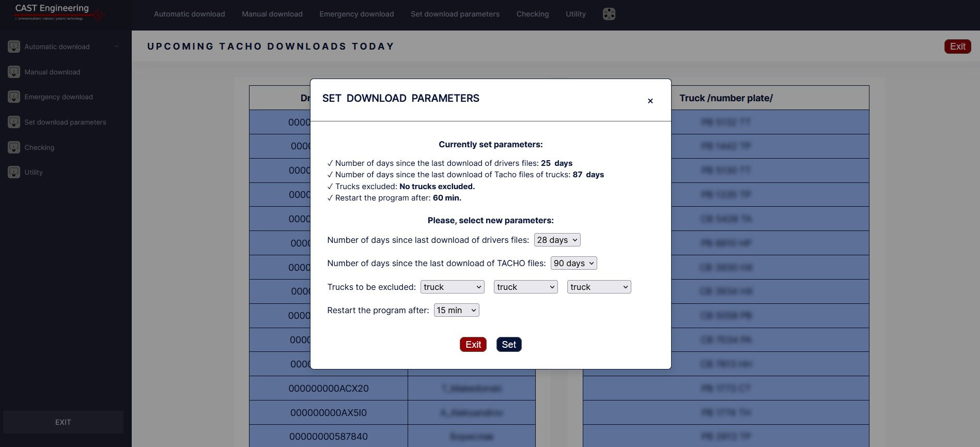The height and width of the screenshot is (447, 980).
Task: Open Automatic download in top menu
Action: coord(190,14)
